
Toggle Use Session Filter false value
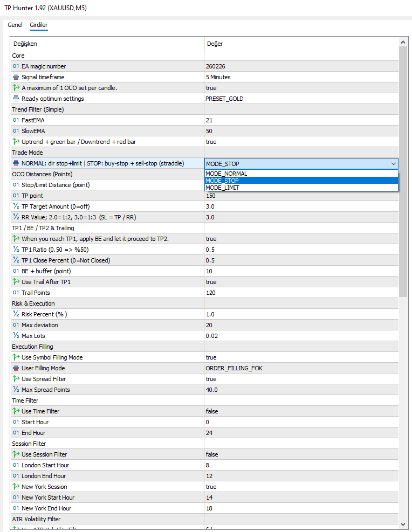coord(301,454)
